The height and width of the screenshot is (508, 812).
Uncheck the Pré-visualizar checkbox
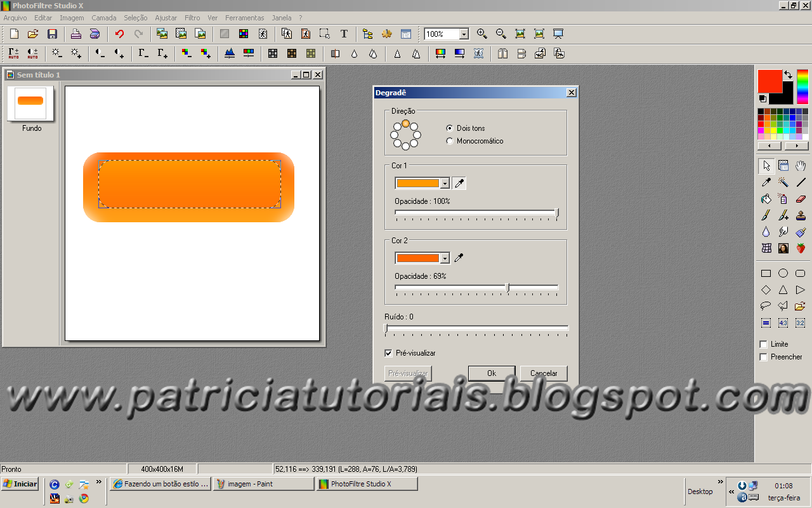click(x=390, y=353)
